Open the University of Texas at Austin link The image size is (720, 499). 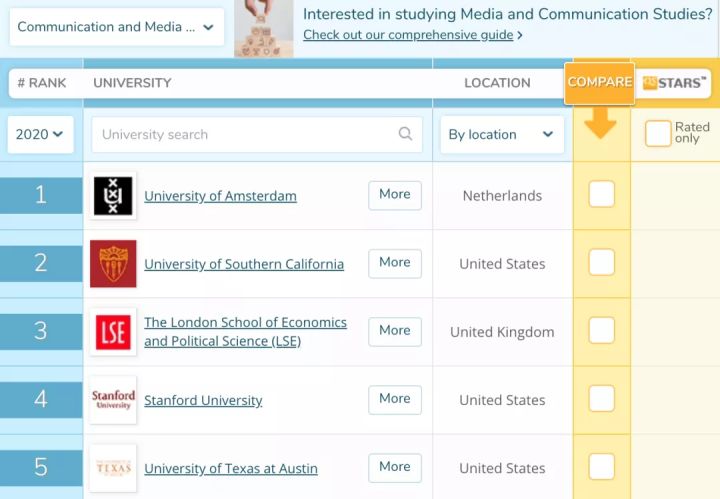point(231,468)
